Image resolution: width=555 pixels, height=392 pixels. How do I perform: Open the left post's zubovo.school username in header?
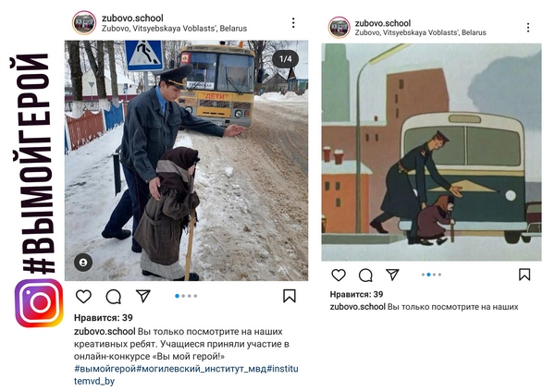point(132,18)
